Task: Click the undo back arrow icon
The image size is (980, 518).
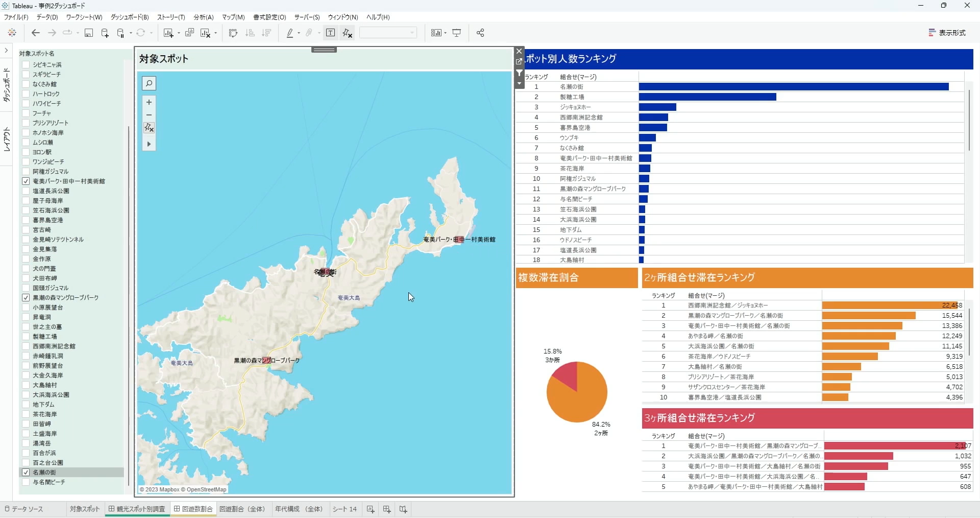Action: tap(35, 33)
